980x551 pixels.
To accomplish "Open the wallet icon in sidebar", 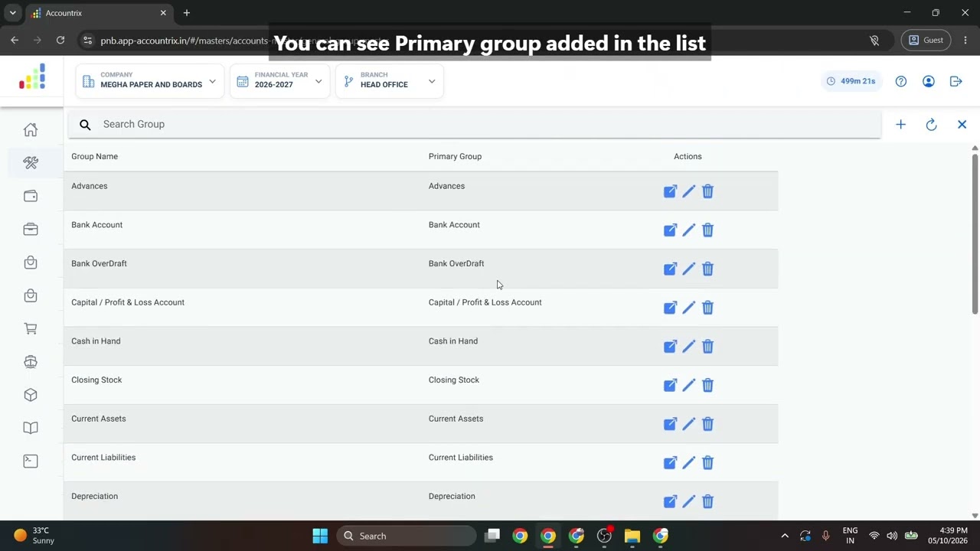I will (31, 196).
